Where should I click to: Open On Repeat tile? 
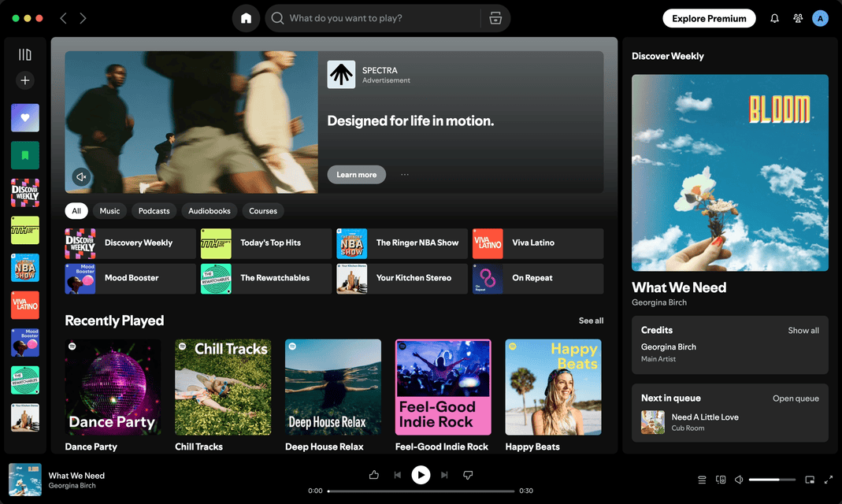pyautogui.click(x=537, y=279)
